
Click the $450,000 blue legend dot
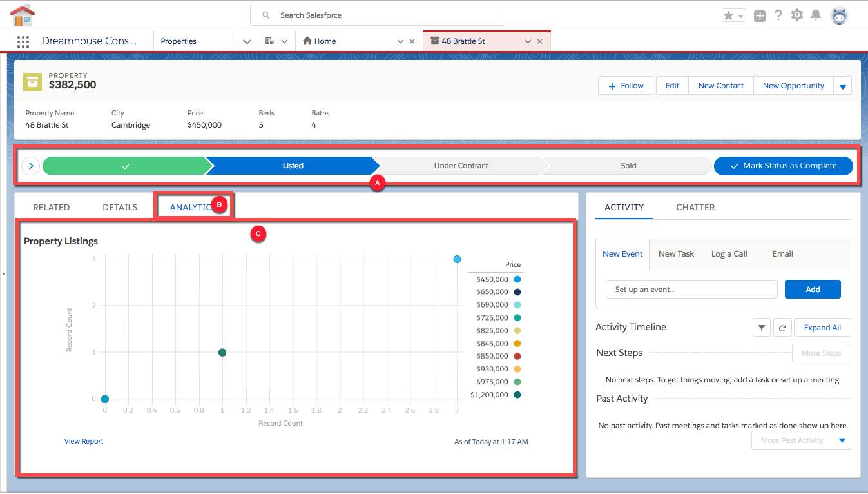517,279
